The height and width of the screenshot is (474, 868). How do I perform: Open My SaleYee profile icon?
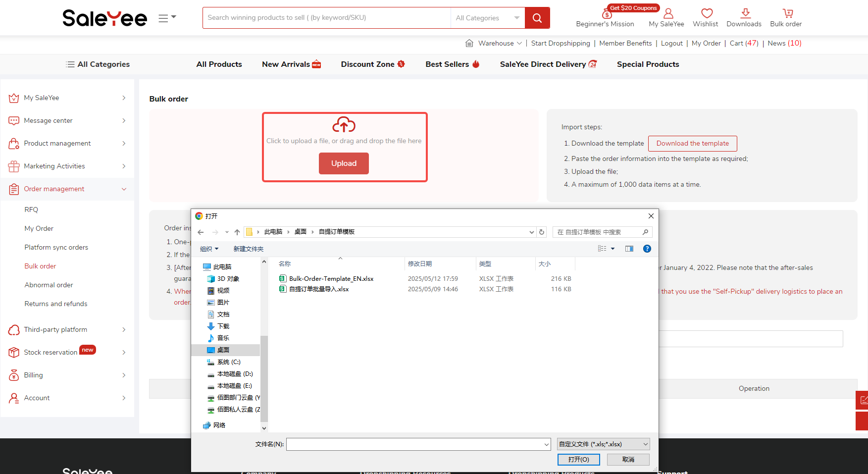pyautogui.click(x=668, y=13)
